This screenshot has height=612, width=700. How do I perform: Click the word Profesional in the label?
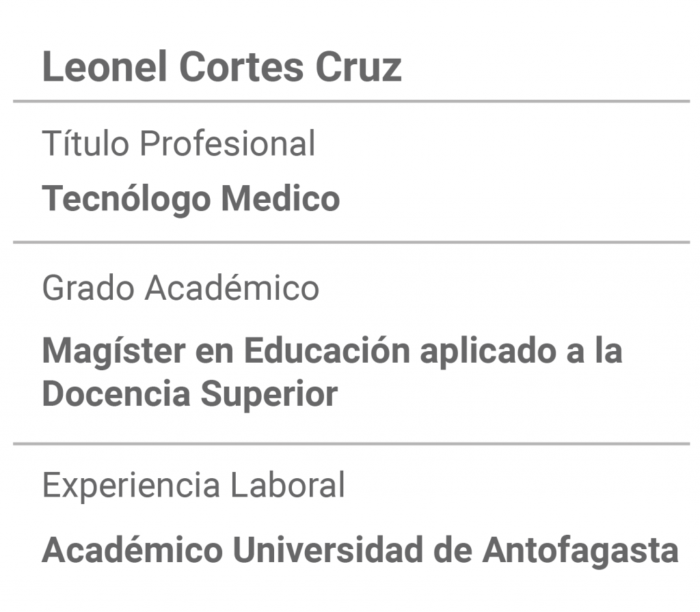click(228, 143)
